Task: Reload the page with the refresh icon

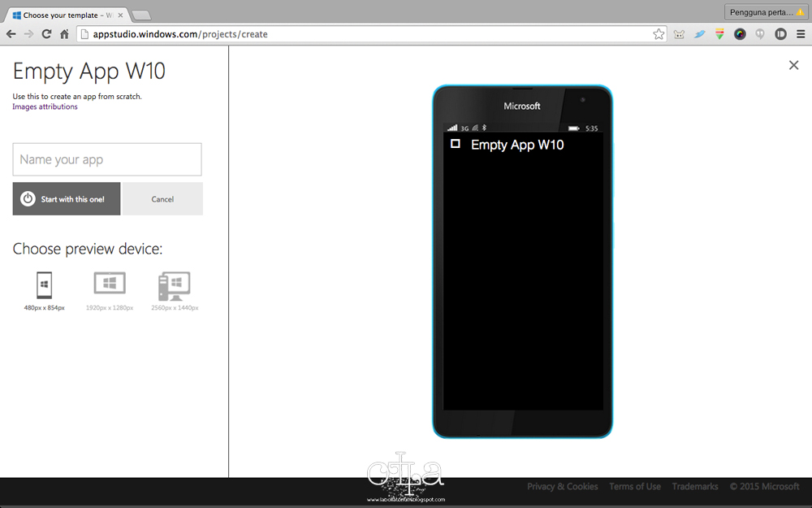Action: click(46, 34)
